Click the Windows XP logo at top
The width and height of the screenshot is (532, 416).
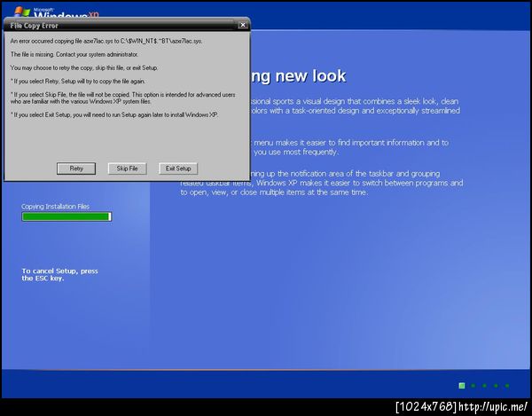coord(57,12)
